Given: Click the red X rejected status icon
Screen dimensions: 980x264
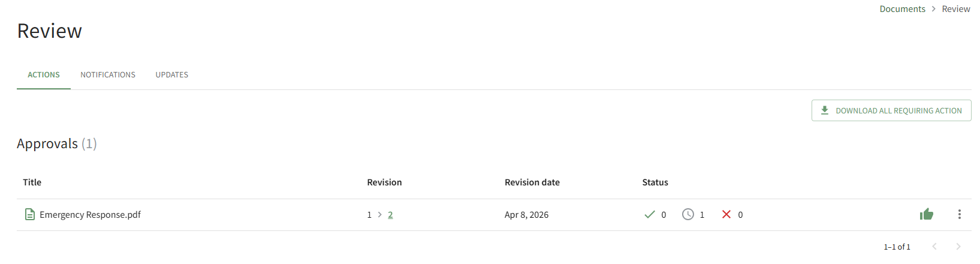Looking at the screenshot, I should point(726,214).
